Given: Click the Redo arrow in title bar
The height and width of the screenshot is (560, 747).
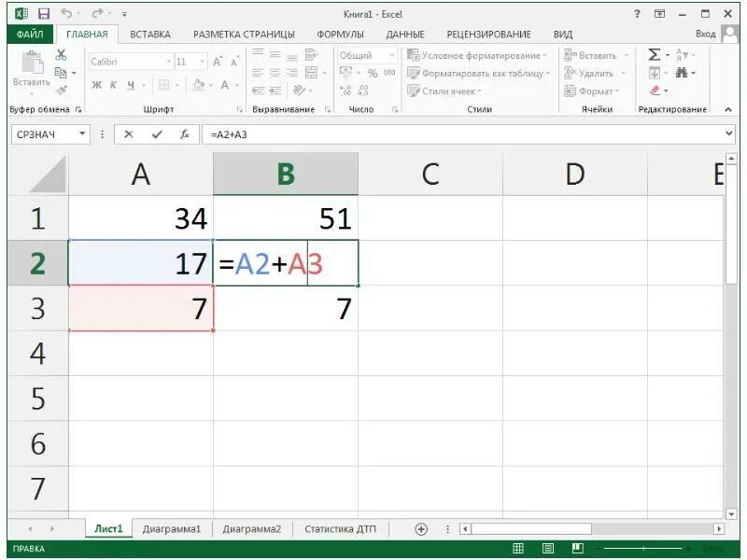Looking at the screenshot, I should pos(97,14).
